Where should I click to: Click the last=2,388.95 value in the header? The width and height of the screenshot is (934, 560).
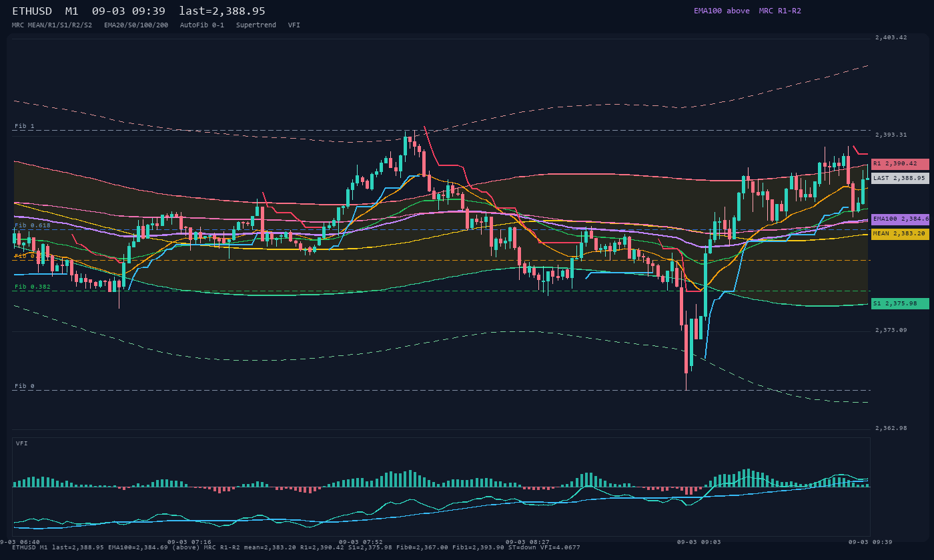(x=222, y=11)
